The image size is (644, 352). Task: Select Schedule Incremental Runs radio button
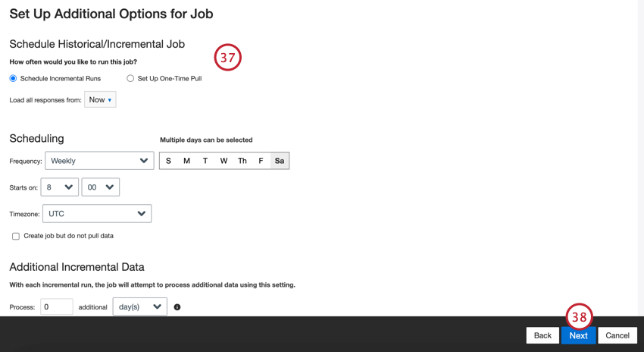[13, 78]
